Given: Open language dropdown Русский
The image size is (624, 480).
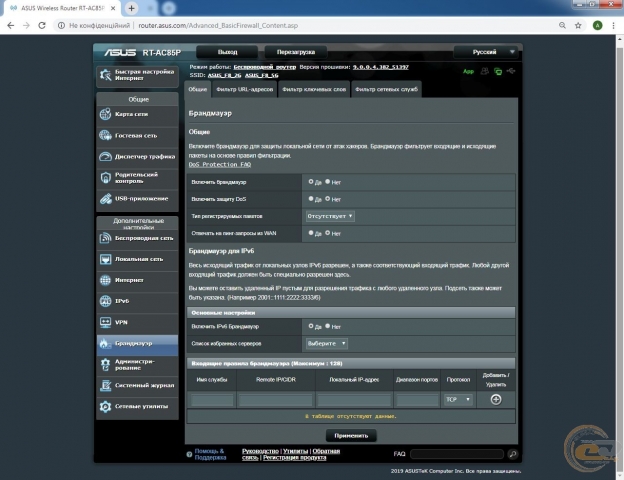Looking at the screenshot, I should 487,52.
